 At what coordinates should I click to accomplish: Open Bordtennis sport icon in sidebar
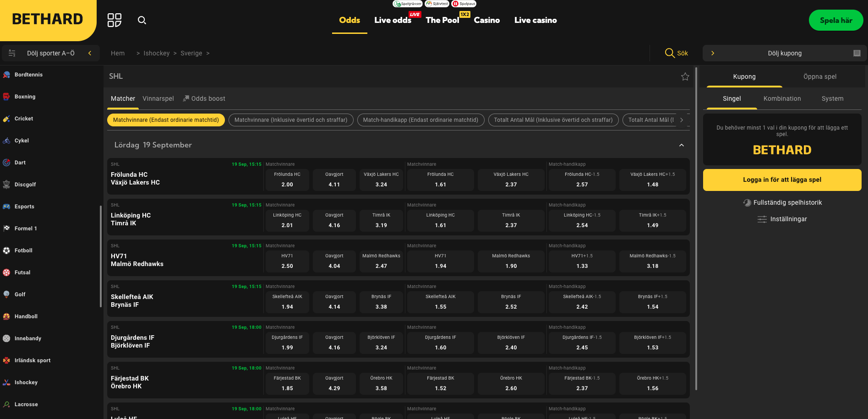pos(6,75)
